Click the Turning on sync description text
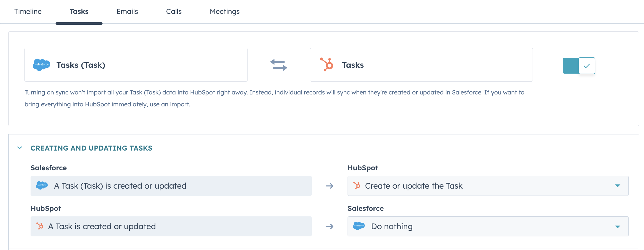644x250 pixels. coord(274,98)
